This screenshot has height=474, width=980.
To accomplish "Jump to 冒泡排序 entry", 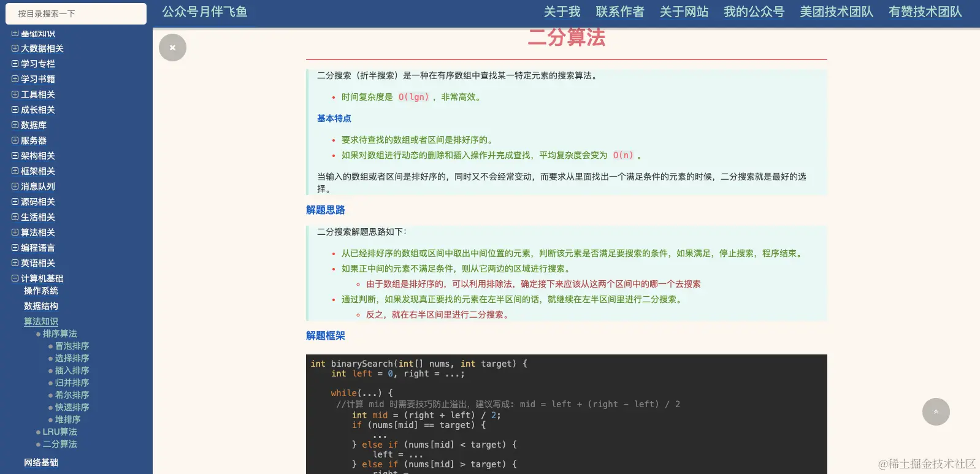I will click(72, 346).
